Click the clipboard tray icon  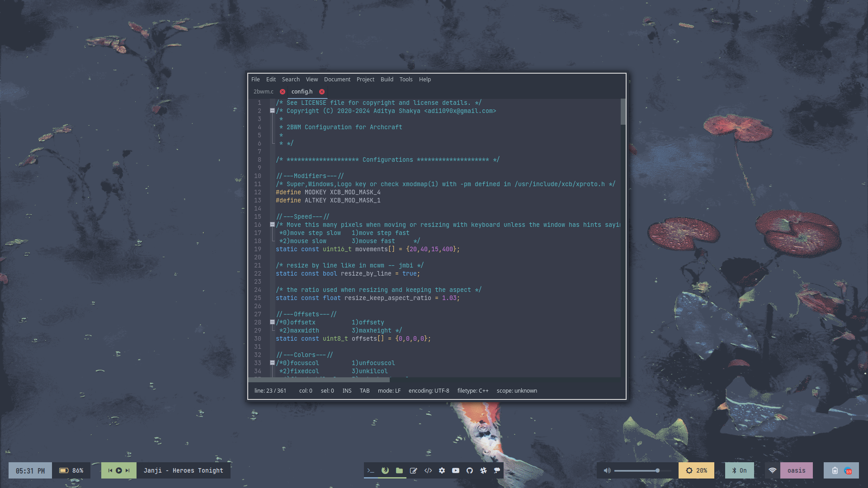pyautogui.click(x=835, y=470)
